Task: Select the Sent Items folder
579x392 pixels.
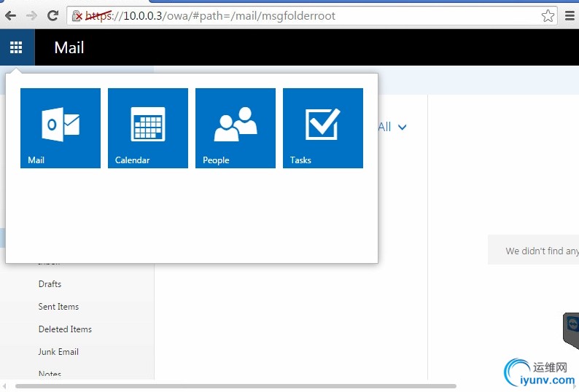Action: (59, 306)
